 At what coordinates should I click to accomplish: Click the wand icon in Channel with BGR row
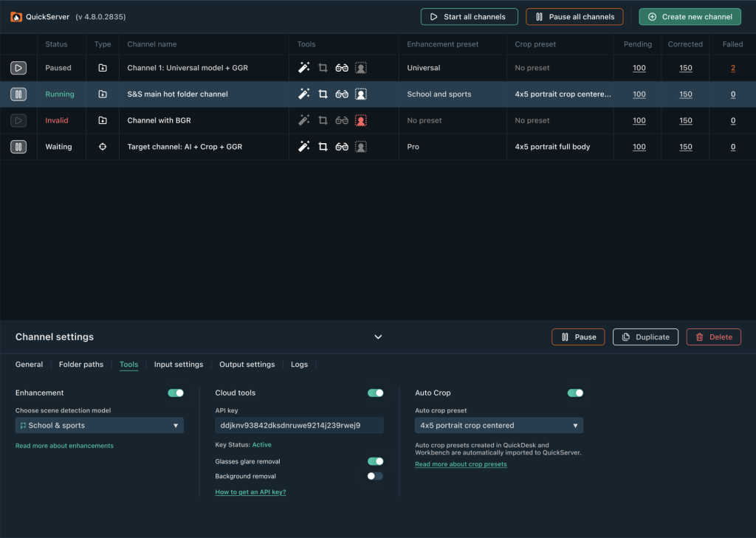pyautogui.click(x=303, y=120)
